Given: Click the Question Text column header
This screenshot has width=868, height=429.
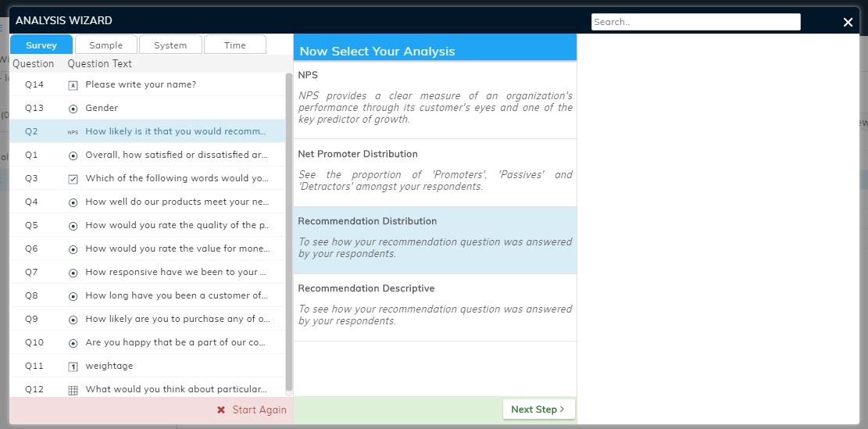Looking at the screenshot, I should tap(100, 63).
